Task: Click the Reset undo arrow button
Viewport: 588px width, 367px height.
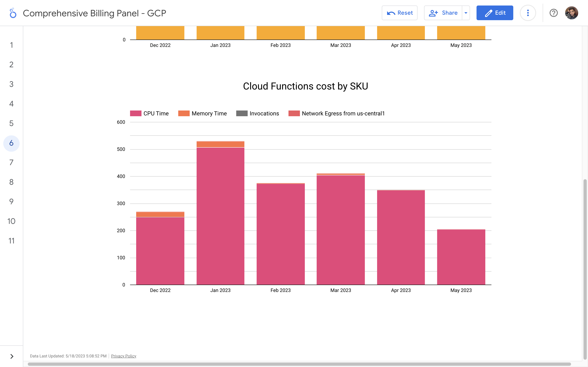Action: (399, 13)
